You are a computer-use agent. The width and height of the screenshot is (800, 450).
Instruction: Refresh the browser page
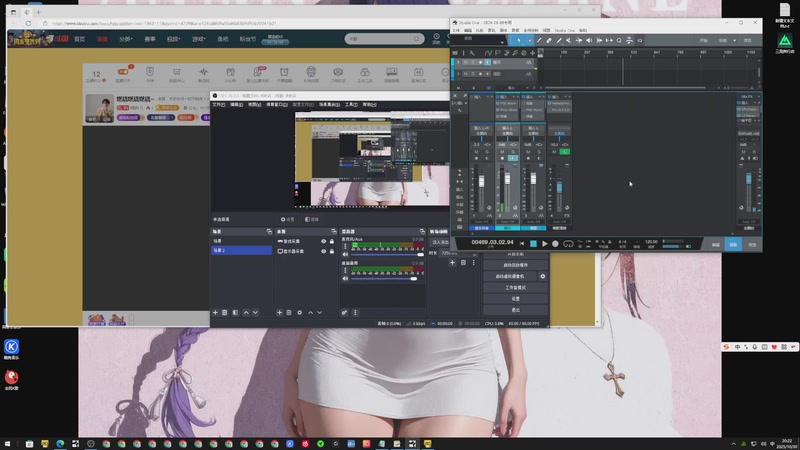coord(28,23)
